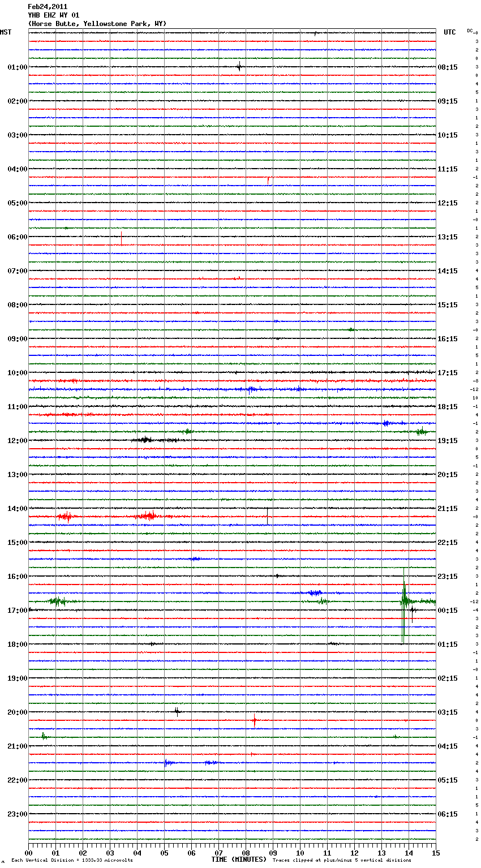This screenshot has height=868, width=481.
Task: Click the 13:15 UTC time label
Action: pos(448,237)
